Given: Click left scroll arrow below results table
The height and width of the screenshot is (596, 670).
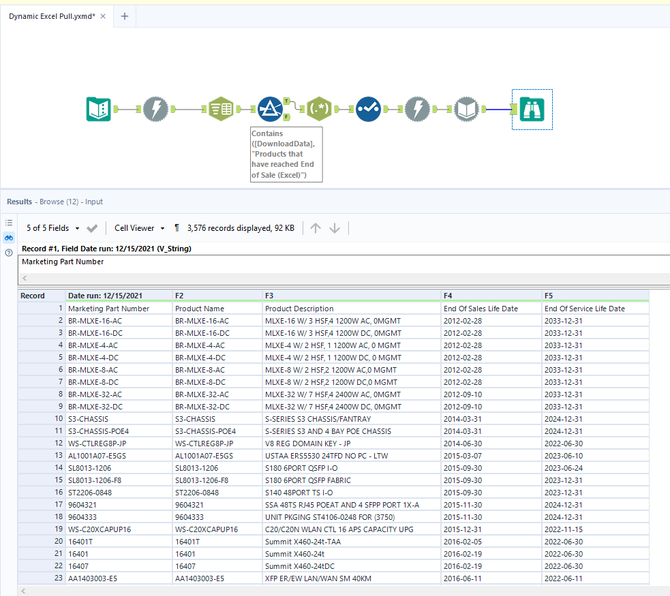Looking at the screenshot, I should [24, 591].
